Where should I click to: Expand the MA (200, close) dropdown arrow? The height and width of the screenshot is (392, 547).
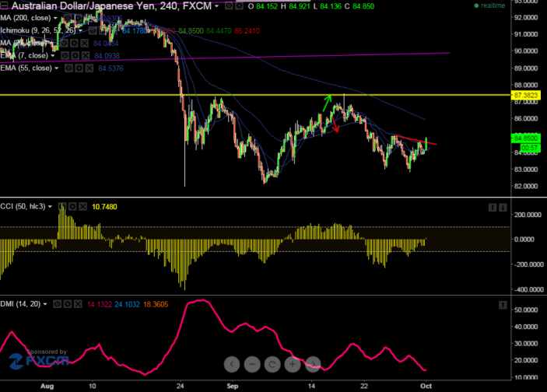(55, 18)
